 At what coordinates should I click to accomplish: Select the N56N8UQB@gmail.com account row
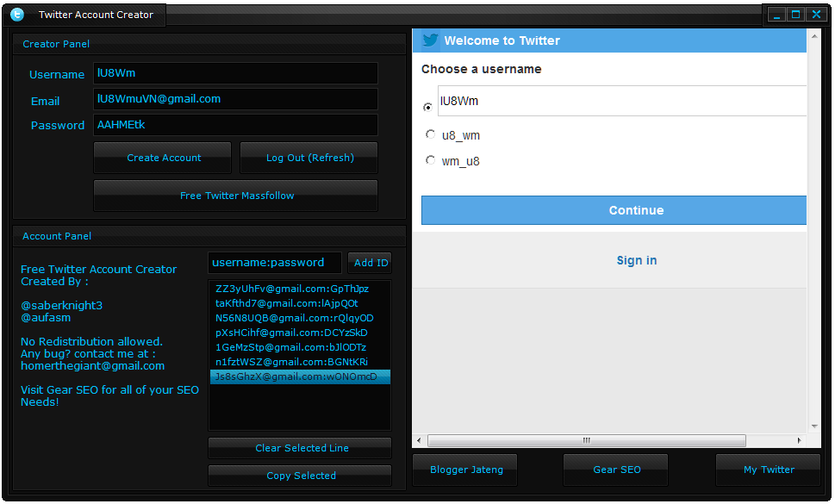300,318
